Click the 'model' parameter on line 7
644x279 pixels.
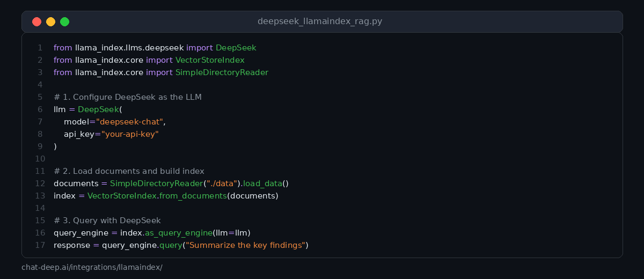pyautogui.click(x=76, y=122)
